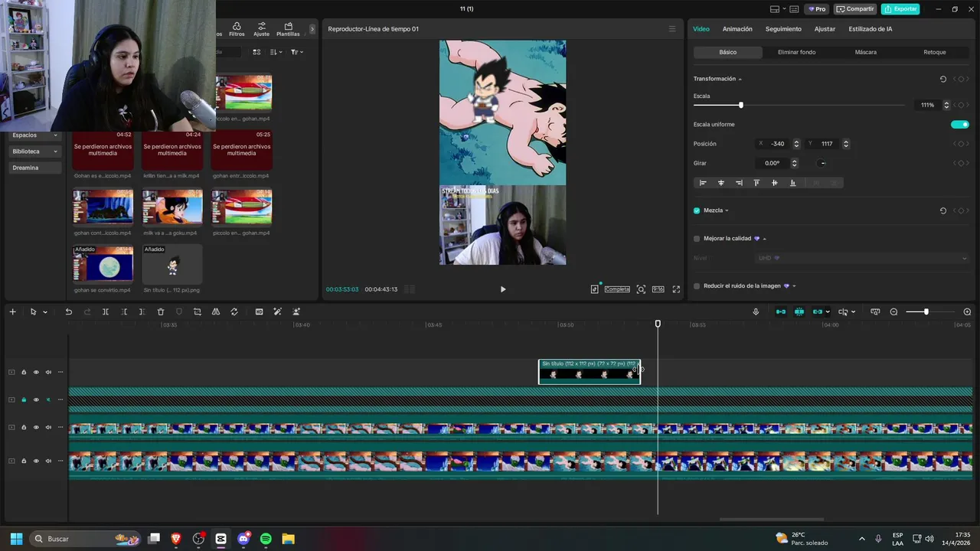Click the Exportar button
980x551 pixels.
pyautogui.click(x=900, y=9)
